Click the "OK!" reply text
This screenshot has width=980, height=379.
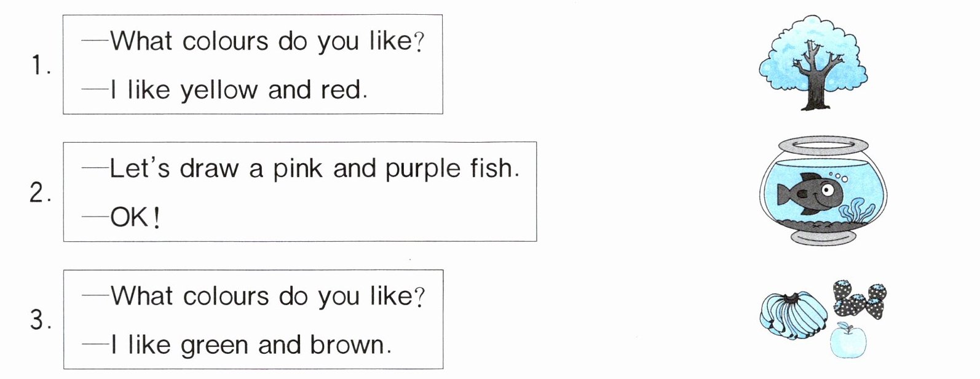[135, 218]
